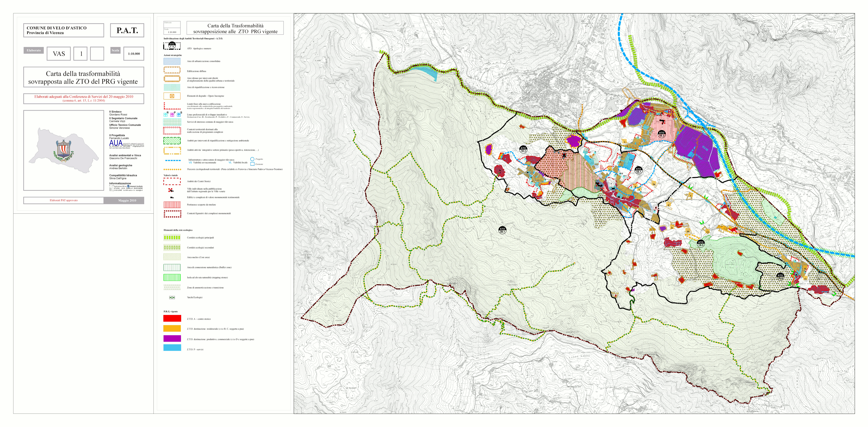Click the Elementi di degrado crossed-box icon
The image size is (868, 427).
[172, 96]
